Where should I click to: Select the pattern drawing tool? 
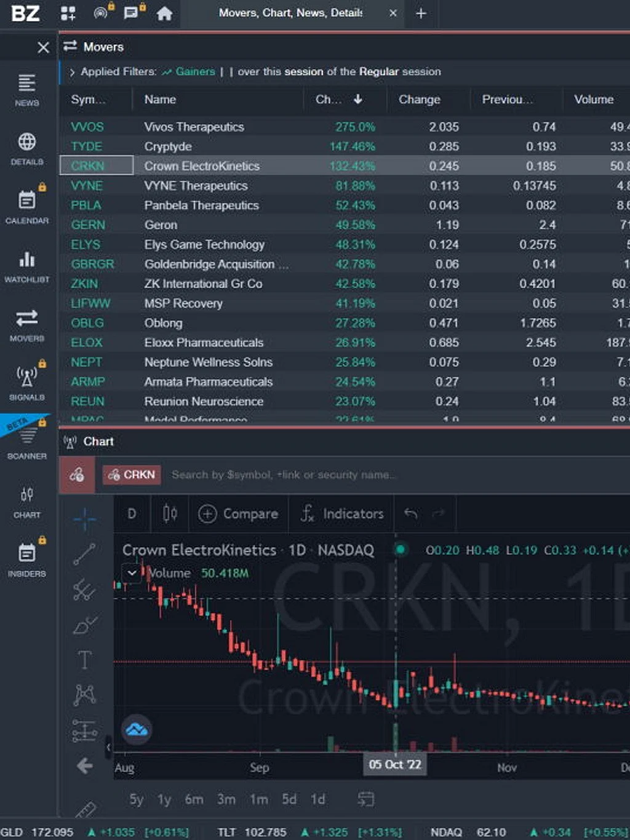click(84, 695)
